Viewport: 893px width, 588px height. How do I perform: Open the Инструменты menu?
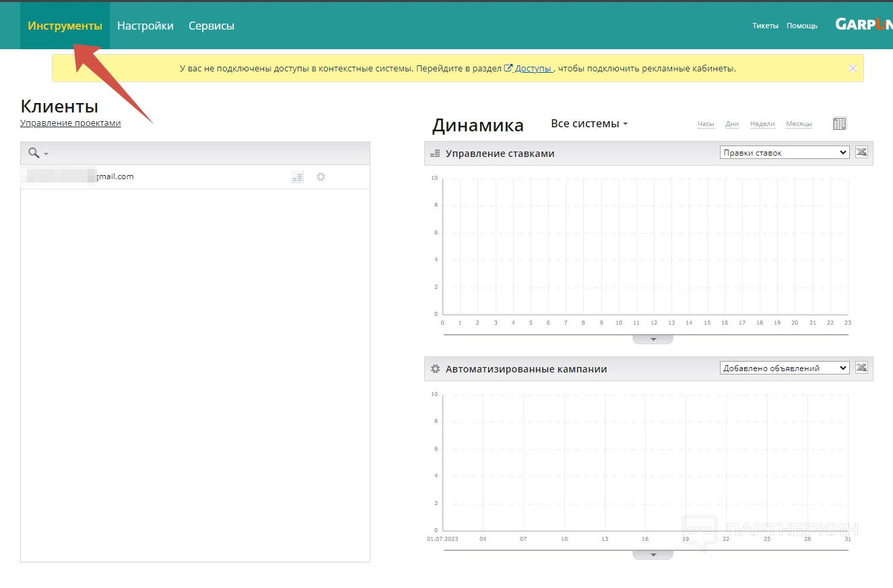click(65, 26)
